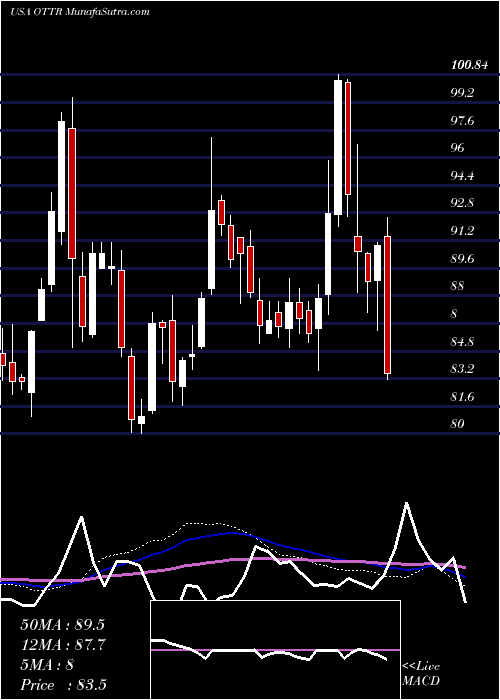
Task: Click the 89.6 price label
Action: (x=462, y=258)
